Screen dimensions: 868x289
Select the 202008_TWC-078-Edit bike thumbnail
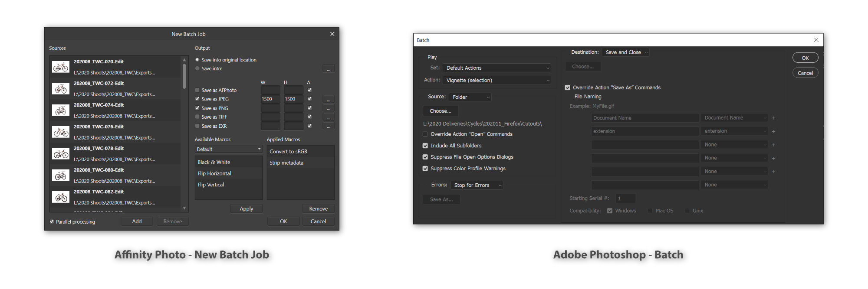(61, 154)
